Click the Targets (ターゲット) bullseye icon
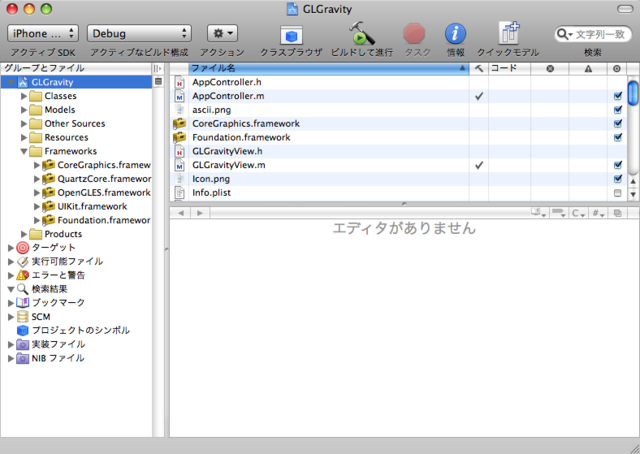 coord(22,248)
